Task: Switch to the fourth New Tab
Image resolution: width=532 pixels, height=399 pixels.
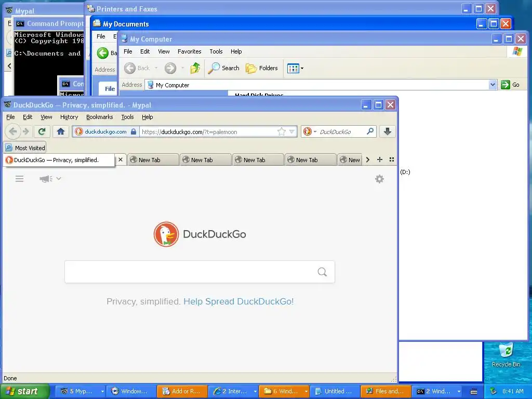Action: pos(311,160)
